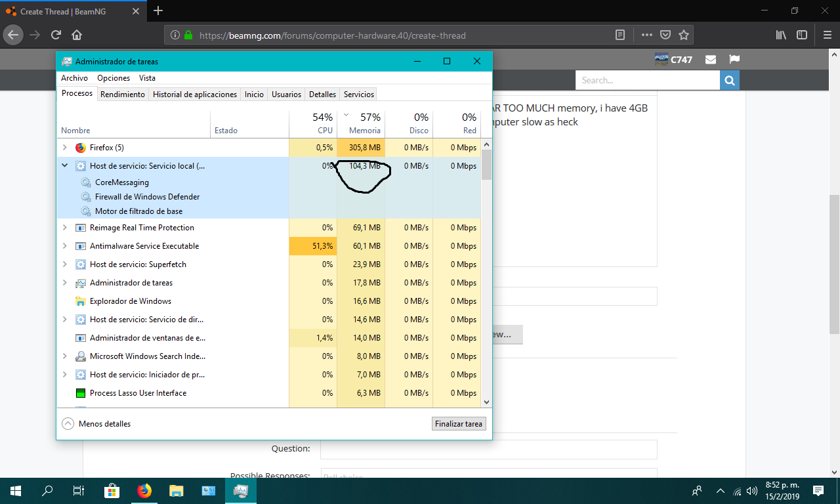Open the Archivo menu

pos(74,78)
